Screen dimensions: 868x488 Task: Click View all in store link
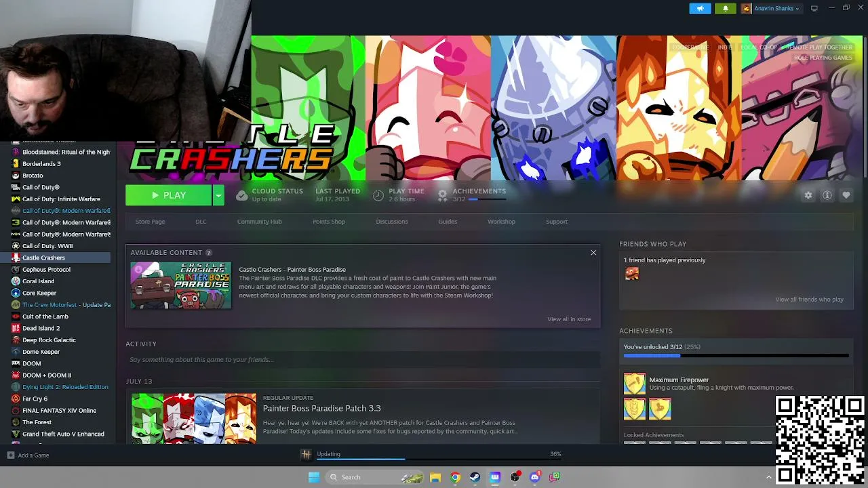pos(569,319)
